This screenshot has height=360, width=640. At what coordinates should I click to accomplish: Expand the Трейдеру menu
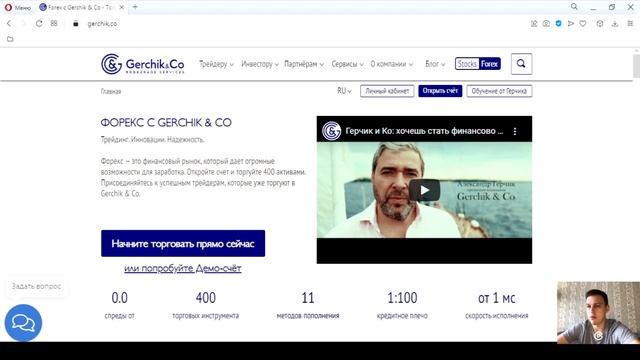[x=216, y=64]
